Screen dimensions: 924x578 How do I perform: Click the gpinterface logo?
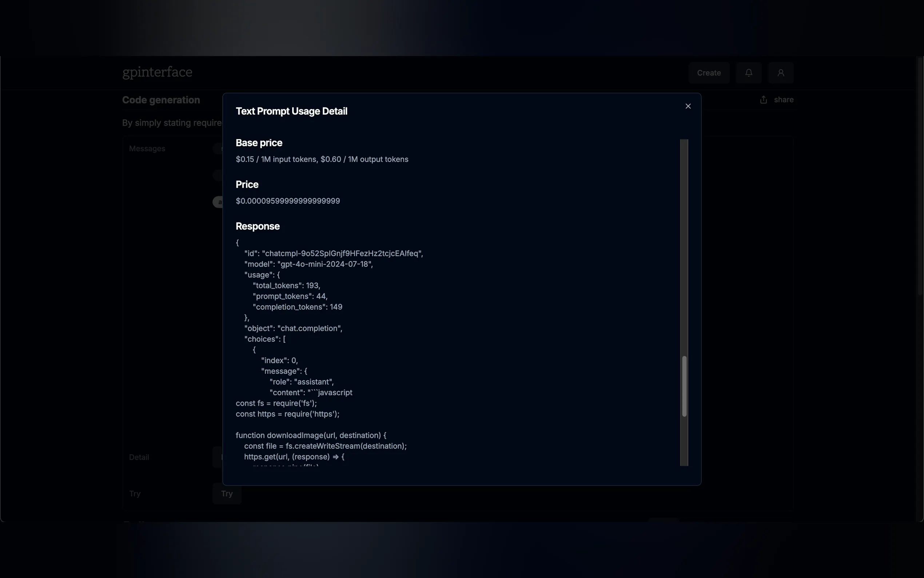pyautogui.click(x=158, y=72)
